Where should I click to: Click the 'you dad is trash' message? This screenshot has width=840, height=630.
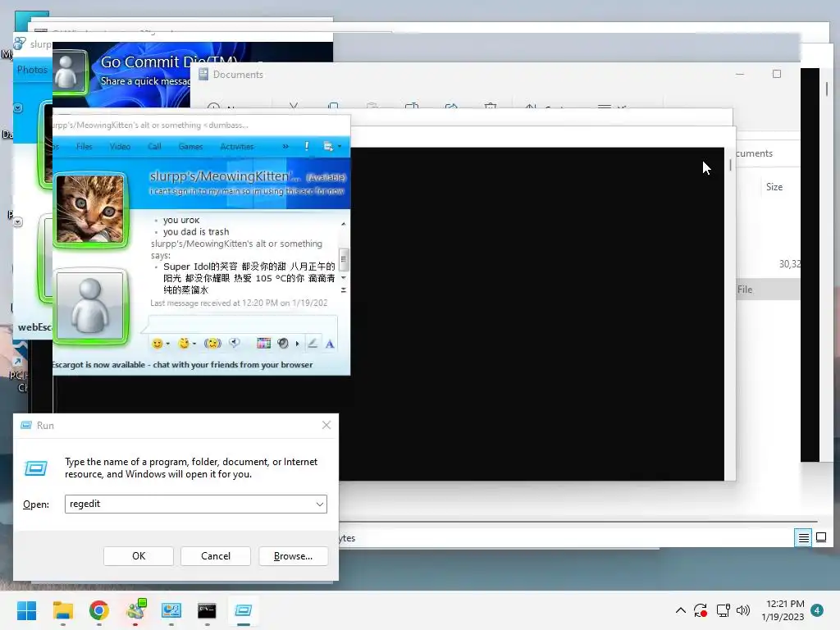click(196, 232)
